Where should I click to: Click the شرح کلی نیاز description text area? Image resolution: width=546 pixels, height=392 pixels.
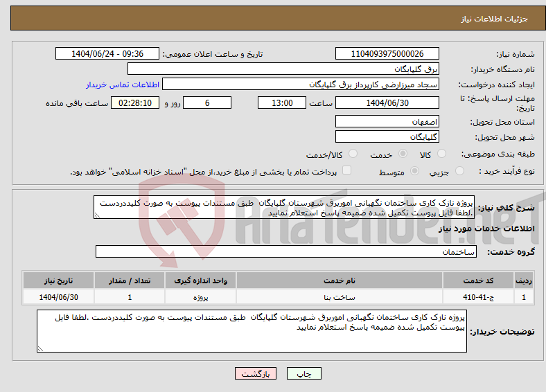click(x=284, y=207)
